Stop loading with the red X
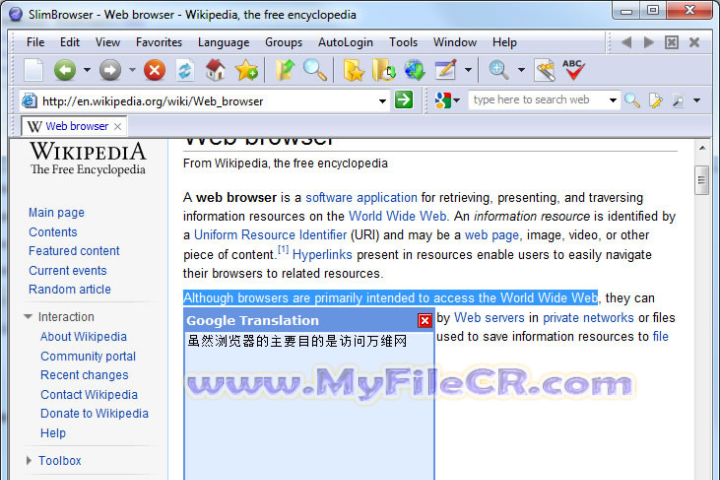This screenshot has width=720, height=480. tap(155, 70)
